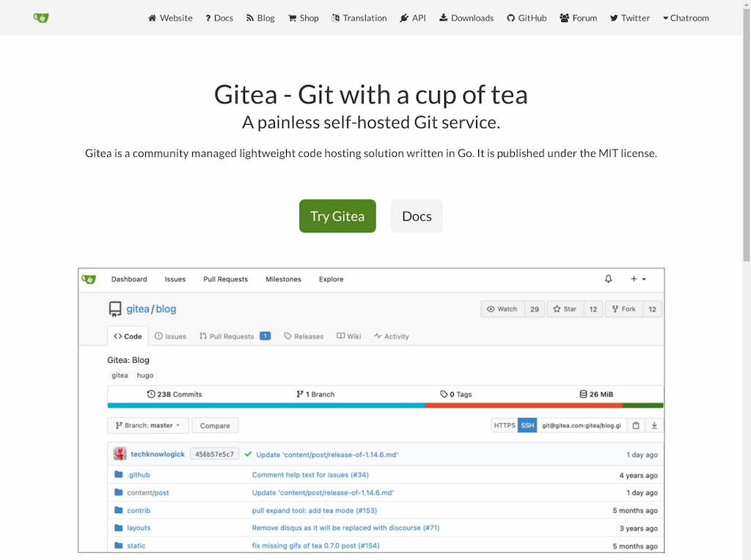Download the repository via the download icon
The image size is (751, 560).
[655, 425]
